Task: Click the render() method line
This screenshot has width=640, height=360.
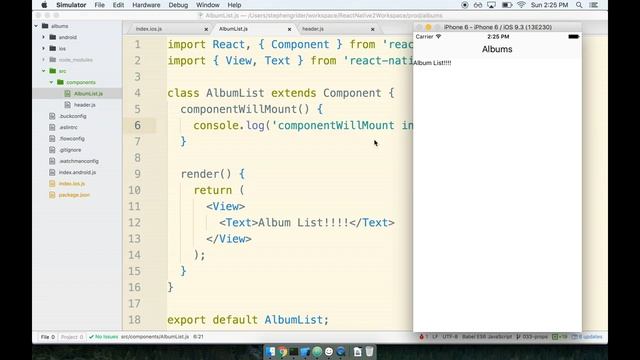Action: 212,174
